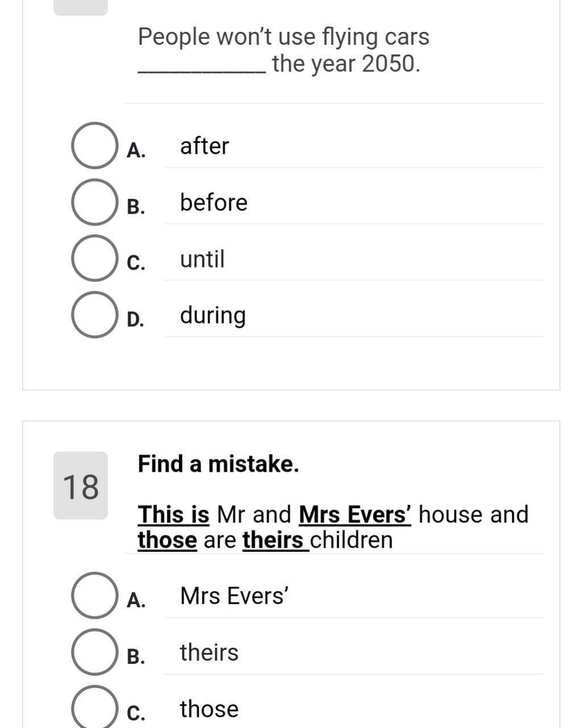Click underlined 'Mrs Evers'' in the sentence
Screen dimensions: 582x728
pos(355,514)
